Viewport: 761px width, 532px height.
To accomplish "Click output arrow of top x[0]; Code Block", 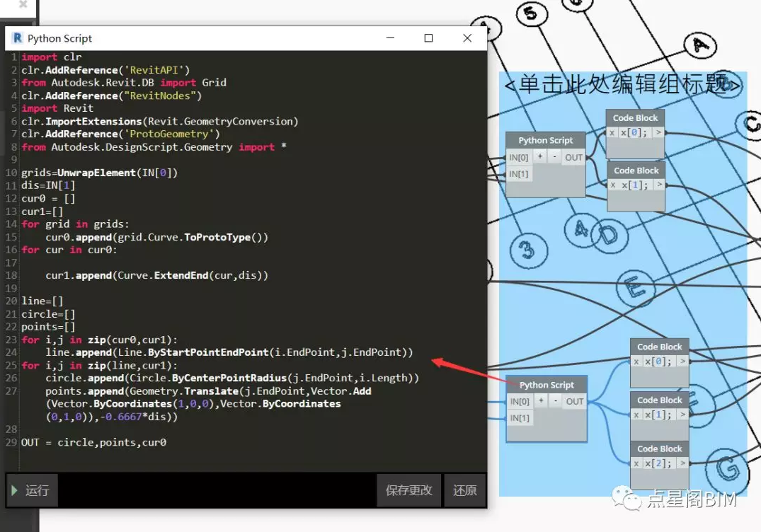I will coord(658,132).
